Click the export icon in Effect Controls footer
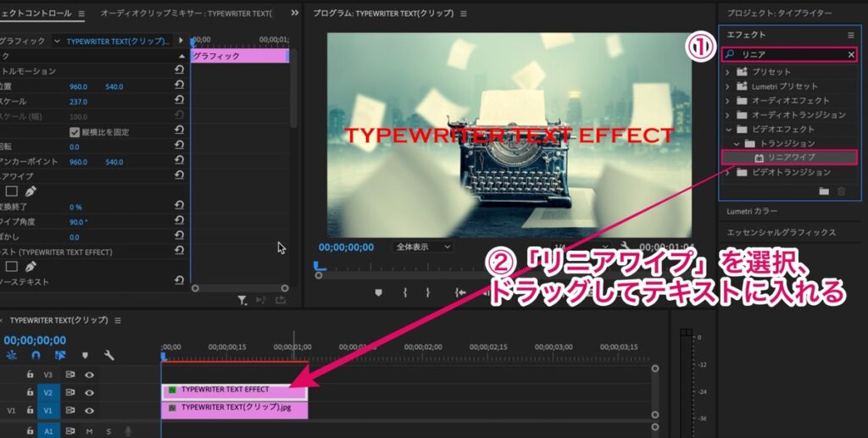 281,300
